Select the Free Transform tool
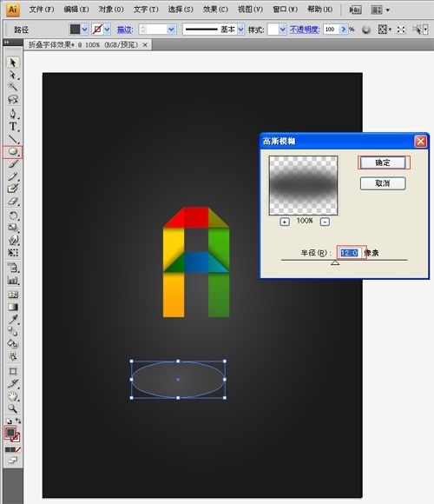The width and height of the screenshot is (434, 504). point(12,253)
